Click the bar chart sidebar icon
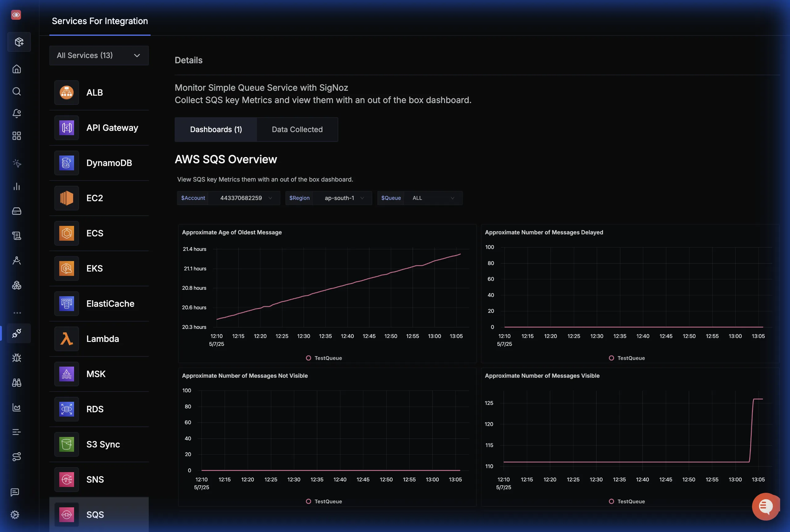 point(17,187)
